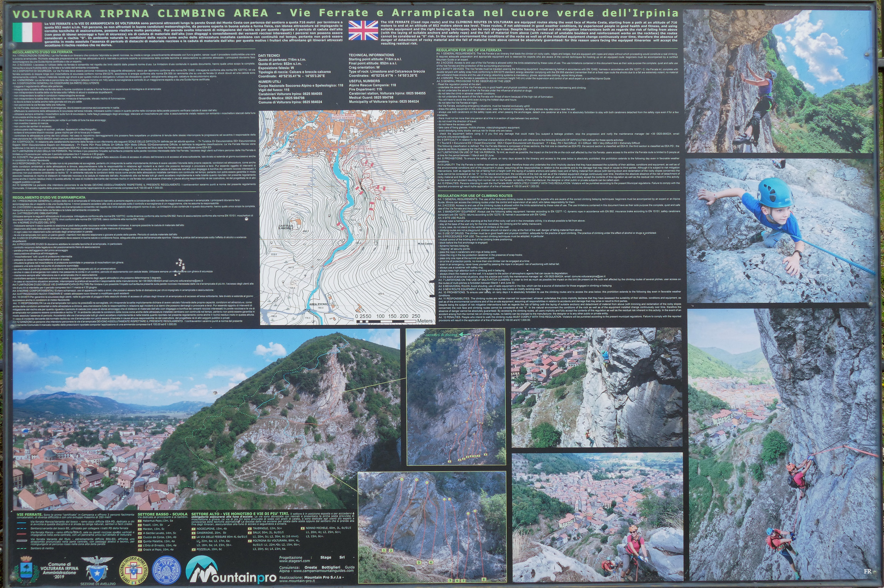Click the British Union Jack flag
The image size is (884, 588).
click(x=363, y=30)
